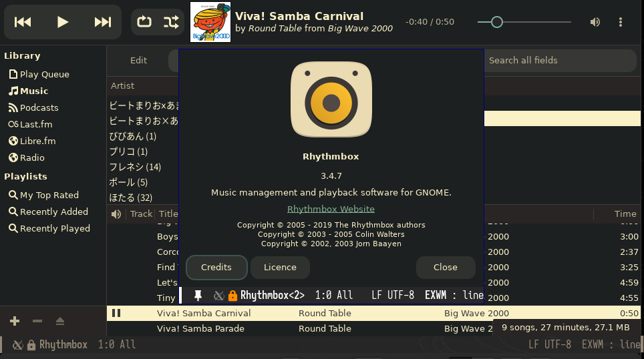The image size is (644, 359).
Task: Click the Credits button
Action: coord(216,267)
